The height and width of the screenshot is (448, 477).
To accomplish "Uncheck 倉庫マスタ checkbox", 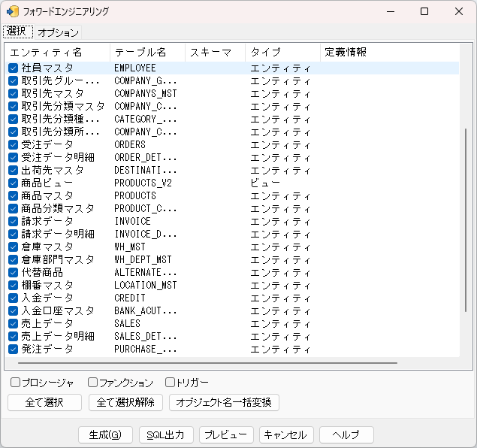I will point(13,247).
